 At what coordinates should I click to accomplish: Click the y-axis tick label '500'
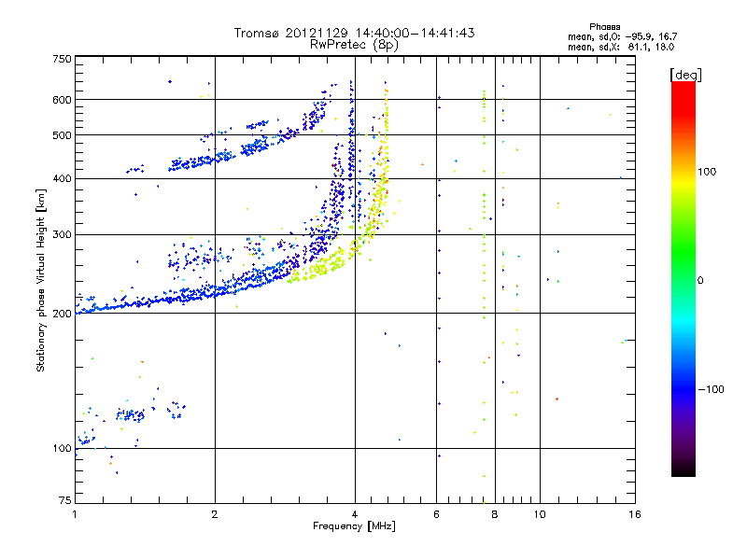tap(62, 135)
